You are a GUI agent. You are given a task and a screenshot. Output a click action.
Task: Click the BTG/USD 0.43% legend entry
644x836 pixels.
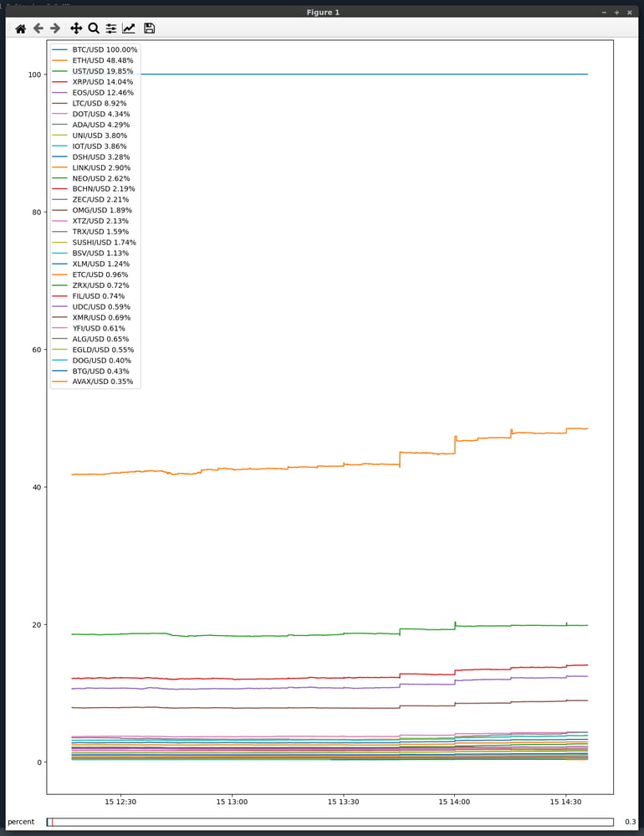click(90, 371)
